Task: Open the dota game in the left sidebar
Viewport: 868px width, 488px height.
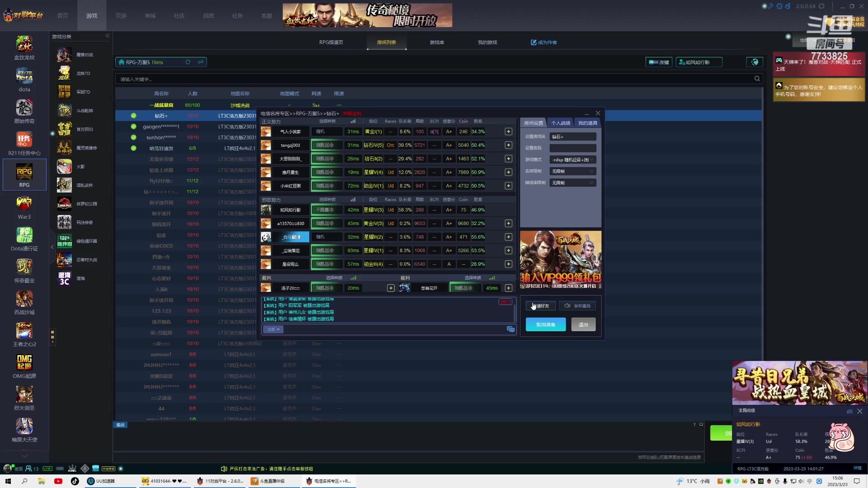Action: (24, 80)
